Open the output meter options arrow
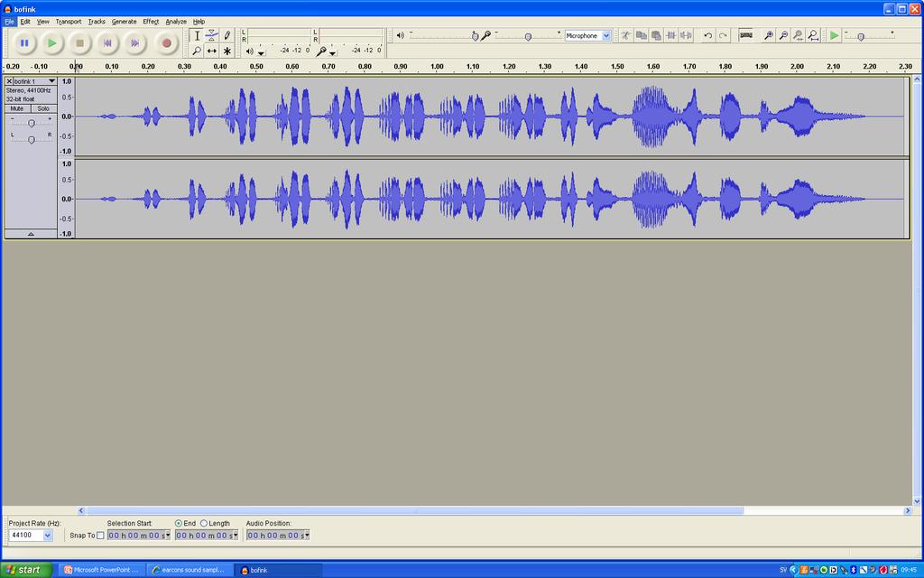 click(x=261, y=52)
